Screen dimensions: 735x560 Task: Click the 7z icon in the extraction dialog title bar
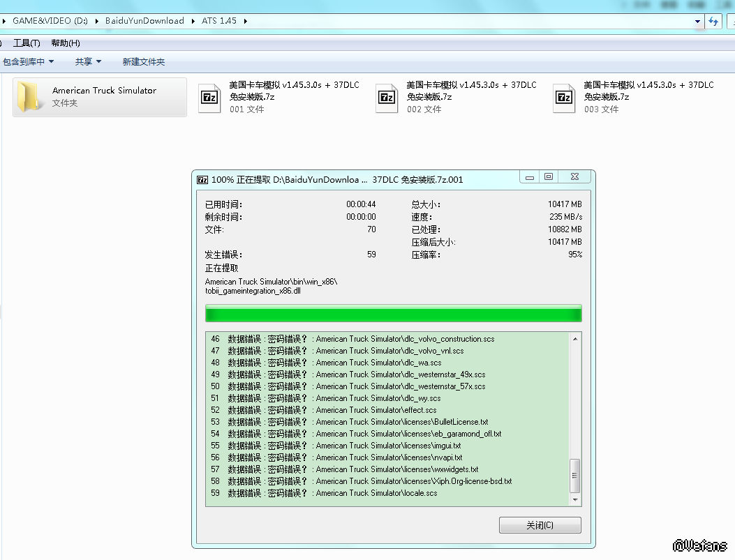[202, 179]
